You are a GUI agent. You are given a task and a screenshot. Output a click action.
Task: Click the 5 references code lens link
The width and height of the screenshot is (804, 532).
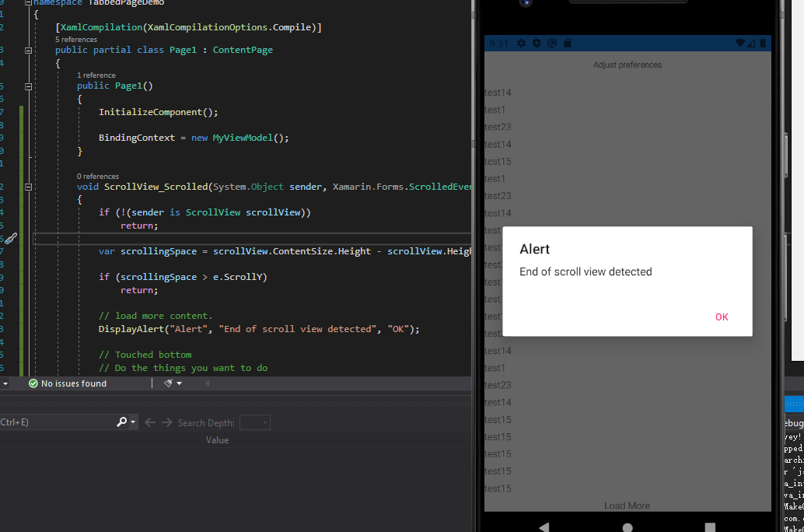click(x=76, y=40)
